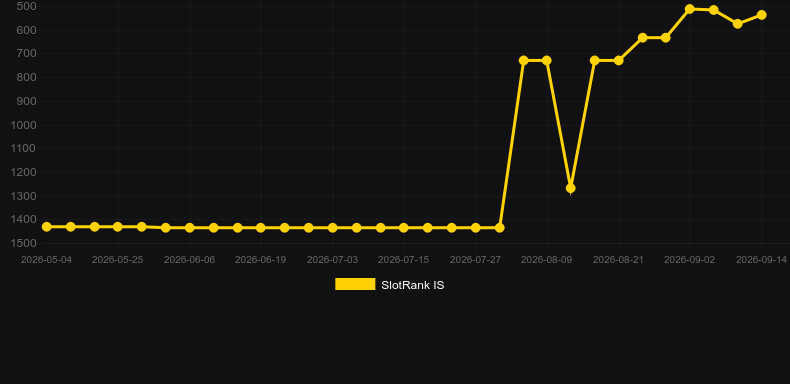Image resolution: width=790 pixels, height=384 pixels.
Task: Click the 700 y-axis label
Action: click(26, 54)
